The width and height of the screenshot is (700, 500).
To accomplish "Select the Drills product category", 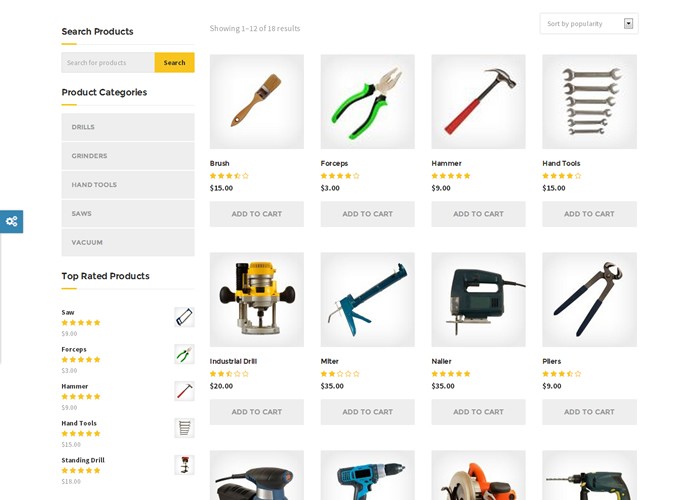I will pos(128,127).
